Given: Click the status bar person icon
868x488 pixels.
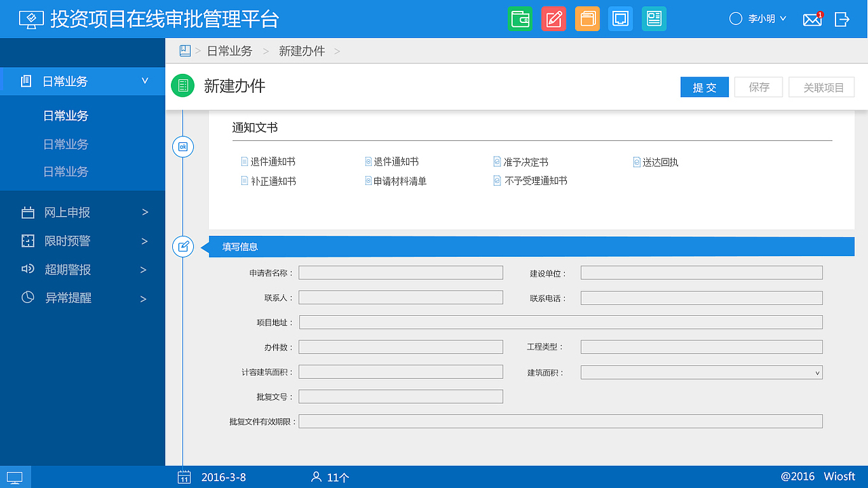Looking at the screenshot, I should (316, 477).
